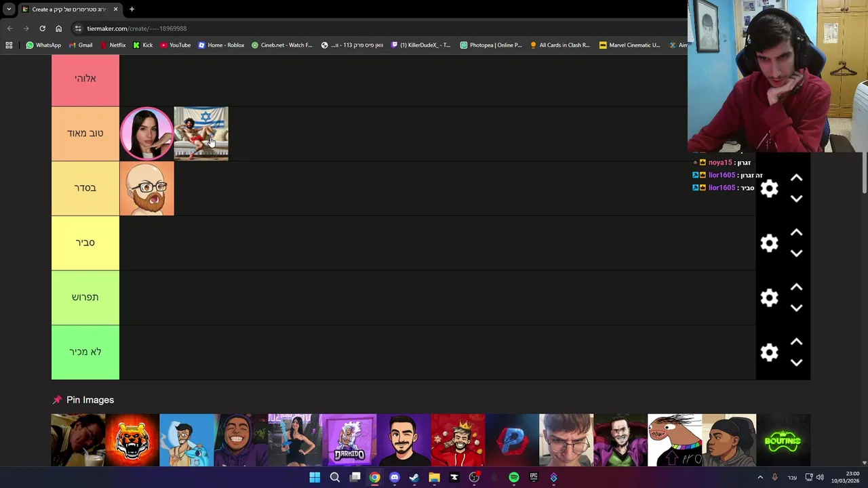The height and width of the screenshot is (488, 868).
Task: Show hidden system tray icons
Action: point(759,477)
